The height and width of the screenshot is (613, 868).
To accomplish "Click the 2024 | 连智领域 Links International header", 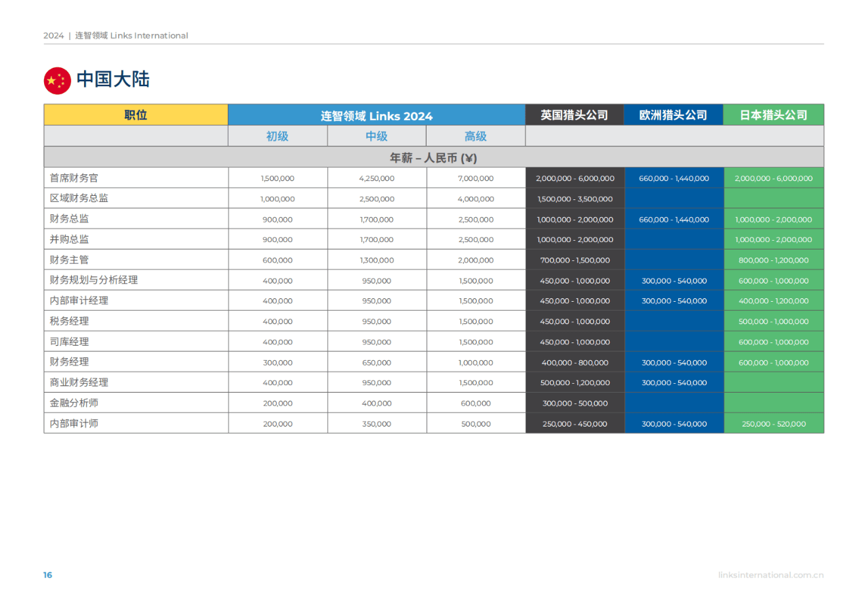I will tap(116, 35).
